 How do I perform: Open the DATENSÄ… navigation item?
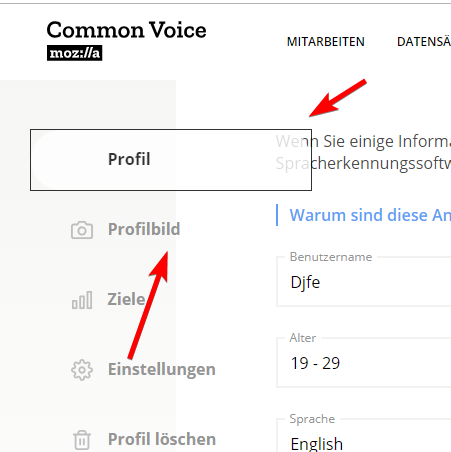point(424,42)
